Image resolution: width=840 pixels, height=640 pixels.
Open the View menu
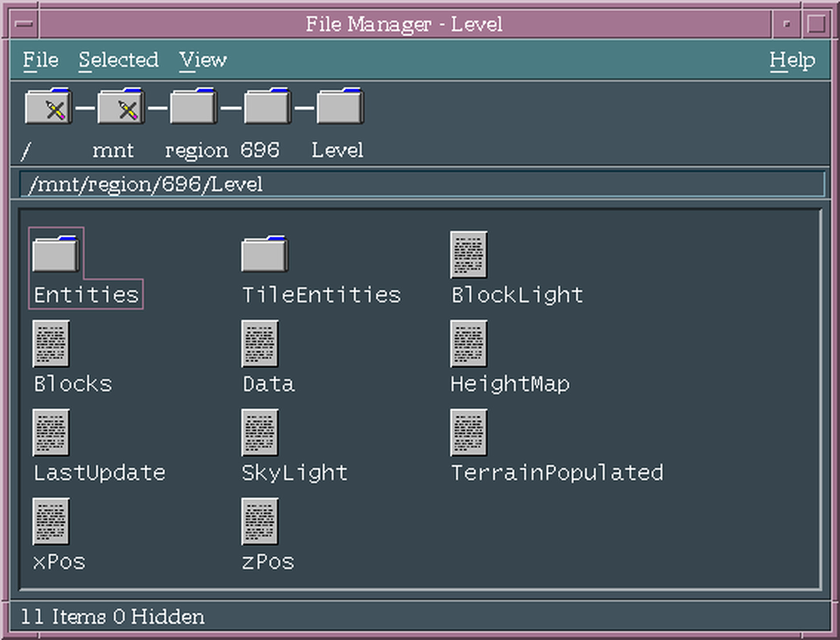tap(203, 60)
